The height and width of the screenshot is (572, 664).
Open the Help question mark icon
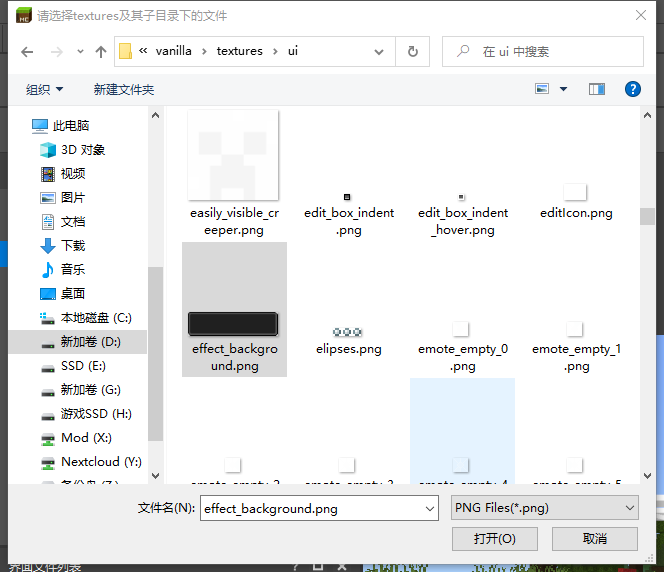632,89
